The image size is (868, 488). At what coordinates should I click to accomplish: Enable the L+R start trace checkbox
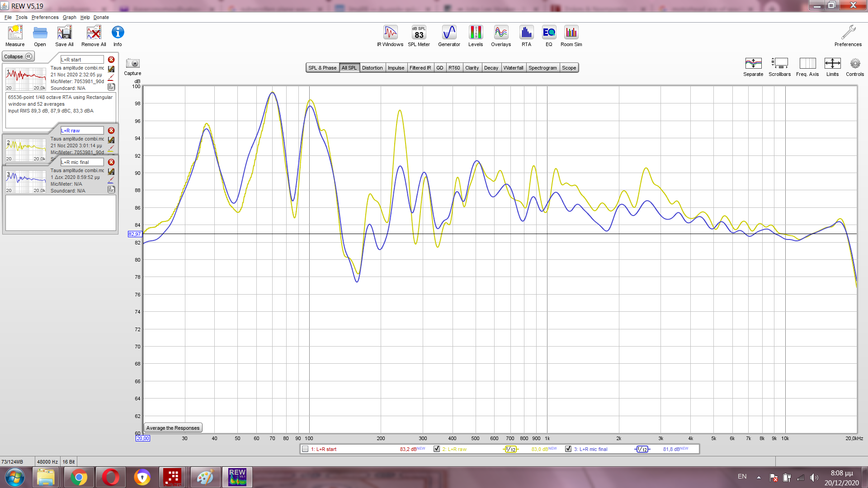(x=305, y=449)
